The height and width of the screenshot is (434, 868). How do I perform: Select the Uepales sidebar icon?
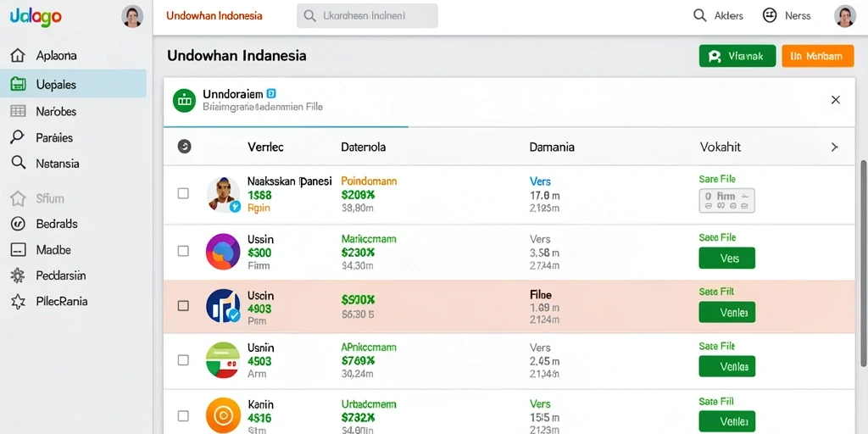point(18,84)
